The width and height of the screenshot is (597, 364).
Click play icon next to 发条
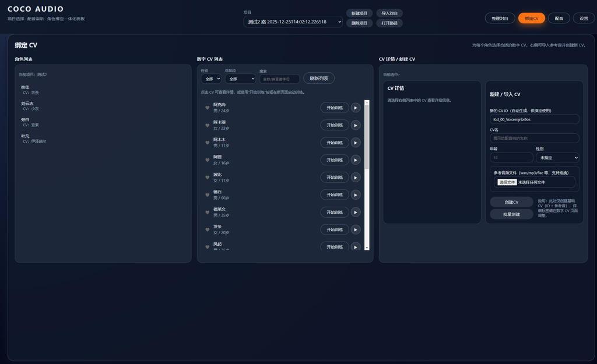356,229
